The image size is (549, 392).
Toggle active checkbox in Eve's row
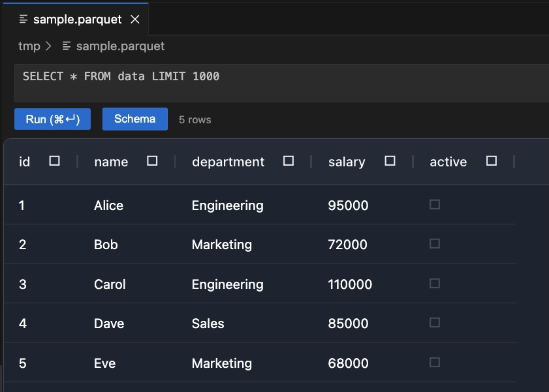tap(435, 363)
